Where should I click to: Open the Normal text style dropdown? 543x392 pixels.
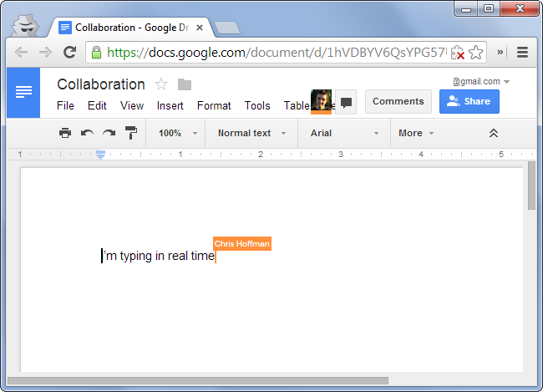(251, 133)
